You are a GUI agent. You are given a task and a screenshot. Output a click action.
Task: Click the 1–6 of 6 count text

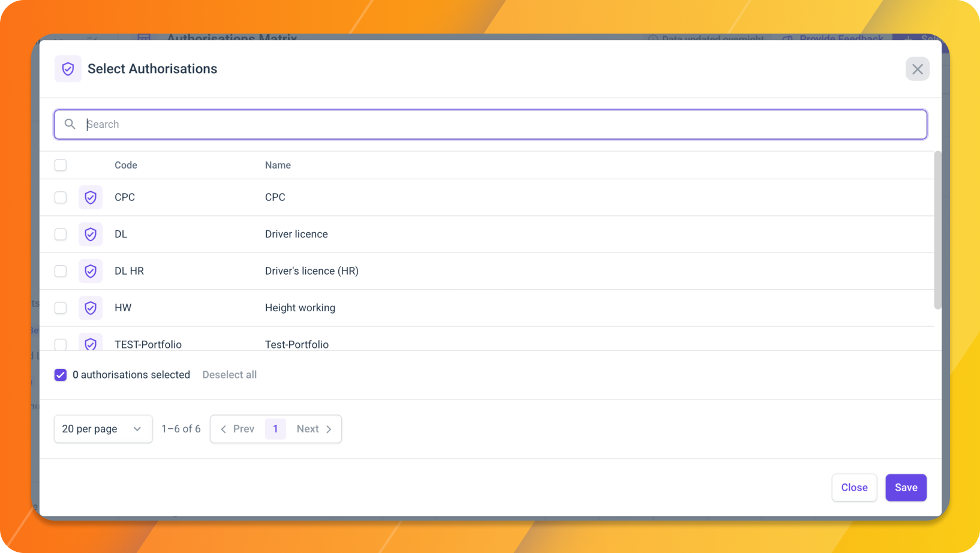(x=181, y=429)
